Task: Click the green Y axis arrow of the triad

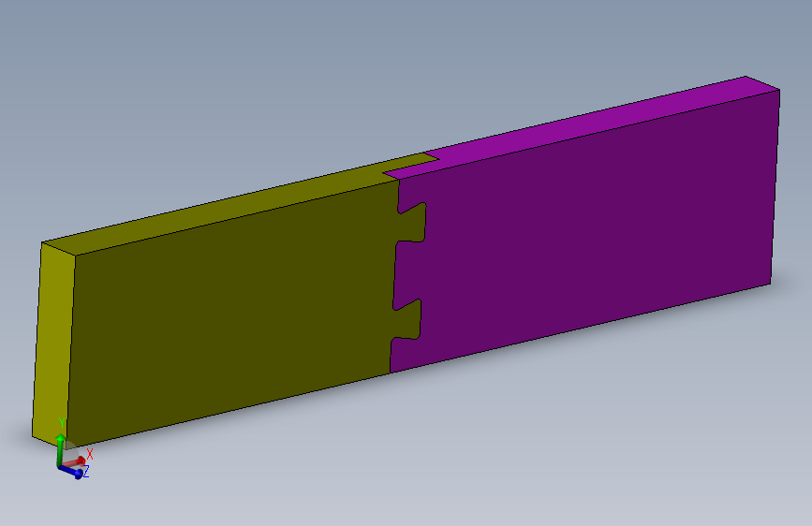Action: pyautogui.click(x=61, y=447)
